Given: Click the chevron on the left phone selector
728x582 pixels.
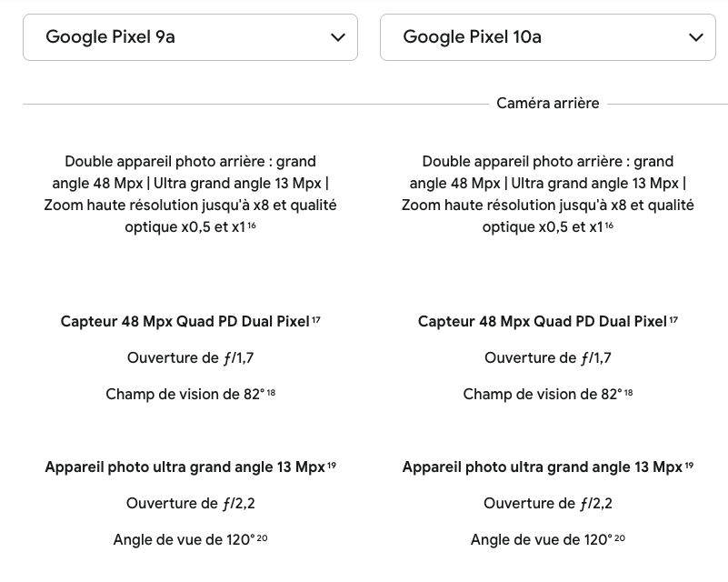Looking at the screenshot, I should [x=337, y=37].
